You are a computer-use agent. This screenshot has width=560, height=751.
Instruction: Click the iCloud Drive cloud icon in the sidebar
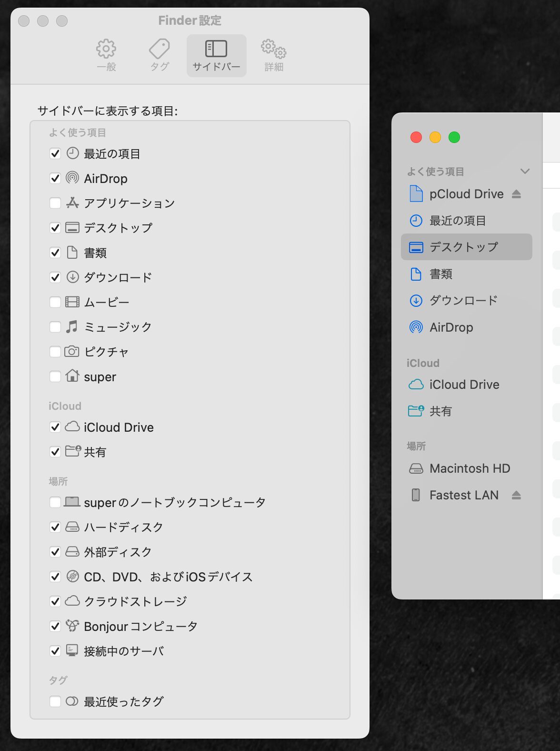(x=416, y=385)
